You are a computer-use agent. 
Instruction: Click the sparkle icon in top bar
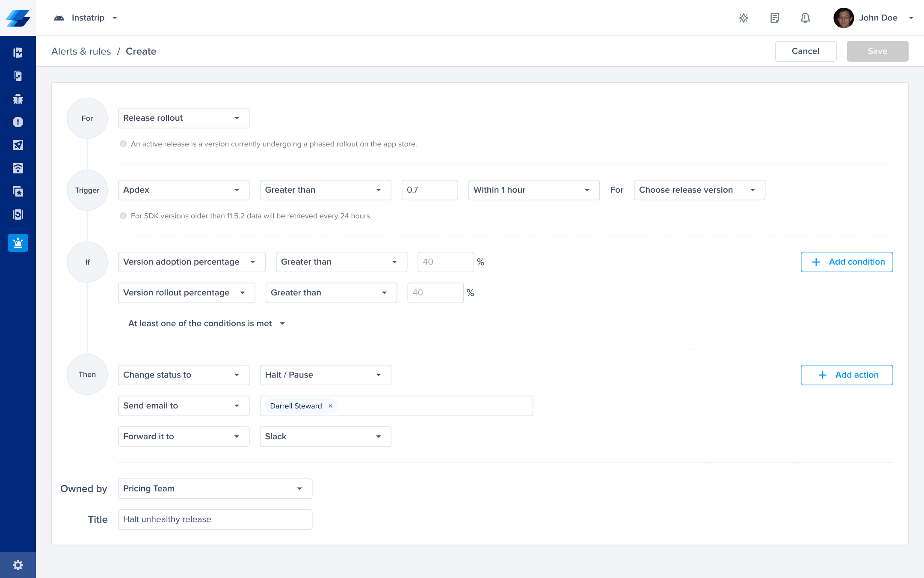pyautogui.click(x=744, y=18)
